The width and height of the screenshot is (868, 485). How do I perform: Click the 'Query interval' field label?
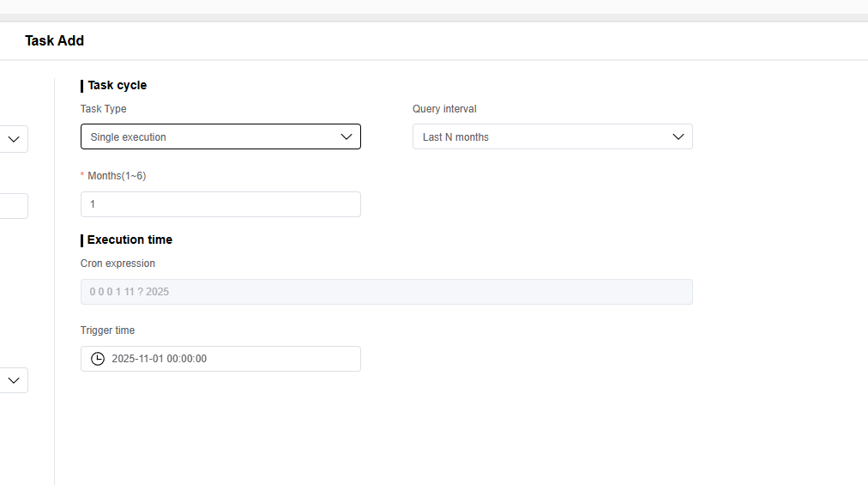point(444,109)
